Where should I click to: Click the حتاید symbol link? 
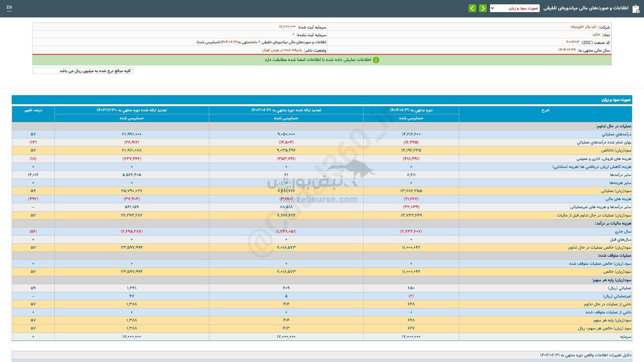pos(596,35)
